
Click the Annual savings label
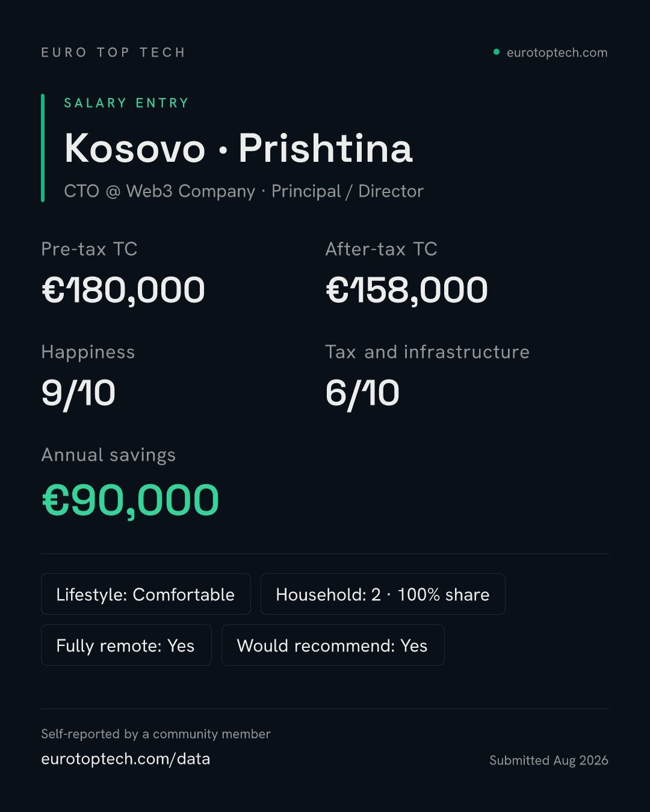click(108, 455)
